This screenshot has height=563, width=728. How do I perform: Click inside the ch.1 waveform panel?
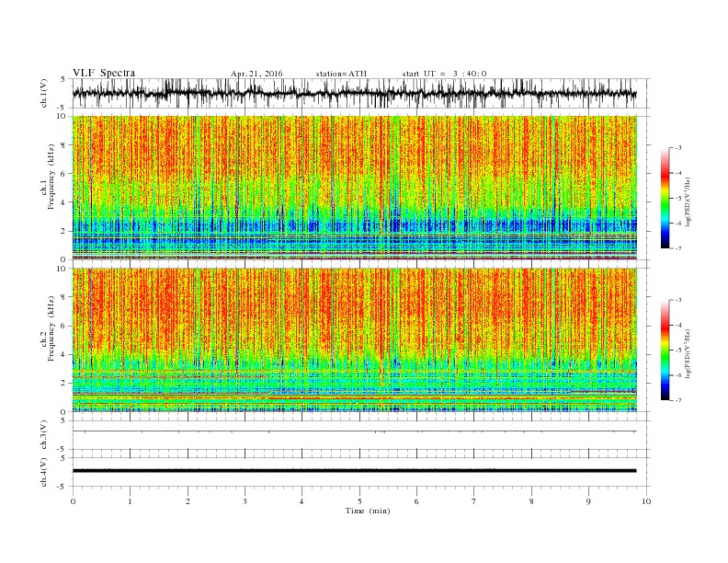[361, 93]
